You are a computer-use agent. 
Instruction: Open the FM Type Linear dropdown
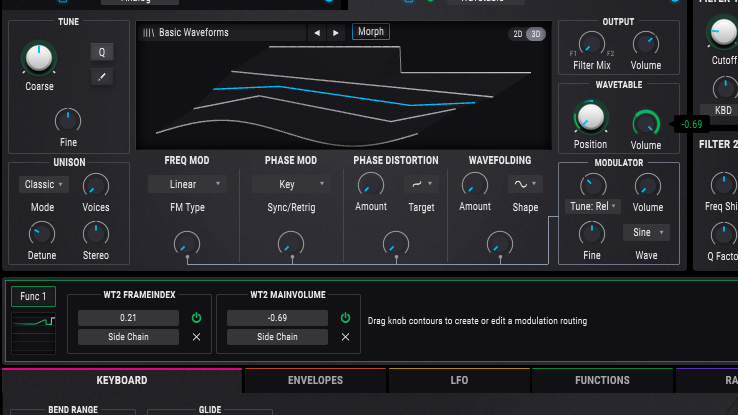coord(187,184)
